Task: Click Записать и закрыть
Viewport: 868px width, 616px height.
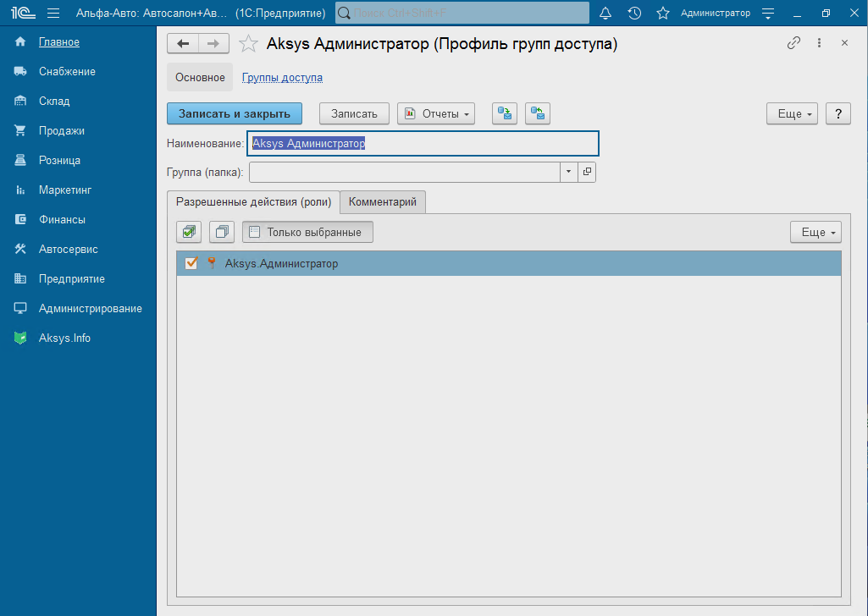Action: click(x=235, y=113)
